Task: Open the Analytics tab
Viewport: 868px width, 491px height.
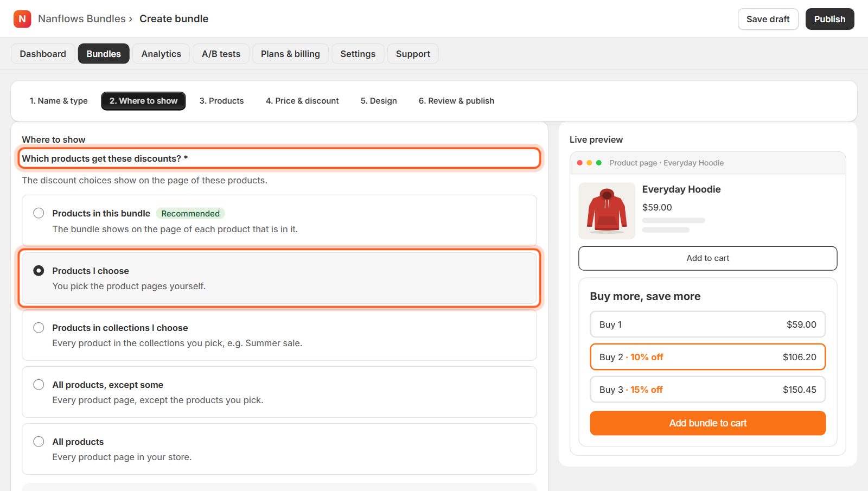Action: tap(161, 54)
